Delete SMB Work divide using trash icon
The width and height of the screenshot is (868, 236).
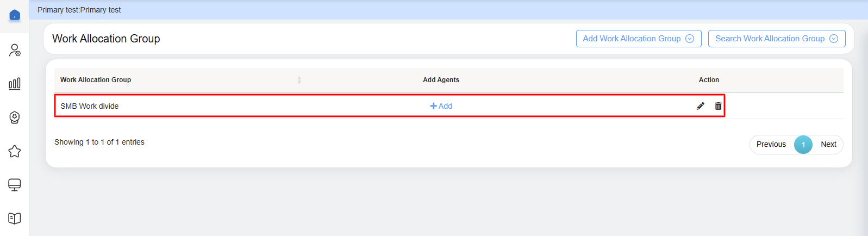718,106
